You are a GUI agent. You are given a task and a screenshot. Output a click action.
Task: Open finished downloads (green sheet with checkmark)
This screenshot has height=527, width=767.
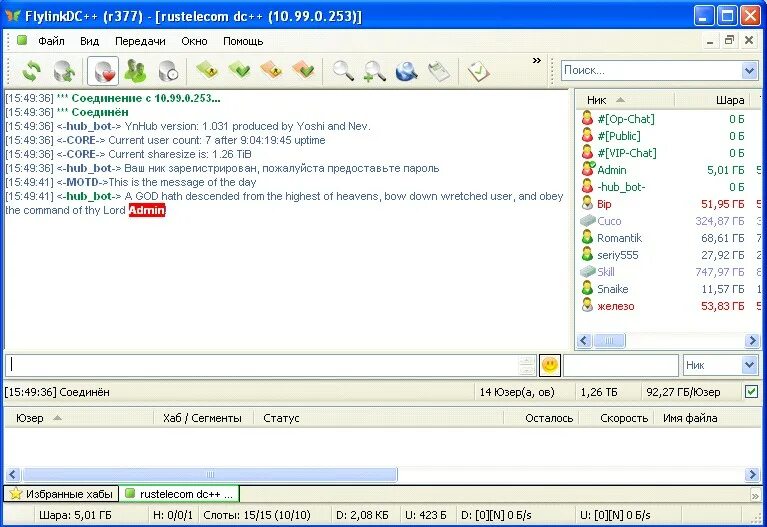(239, 70)
